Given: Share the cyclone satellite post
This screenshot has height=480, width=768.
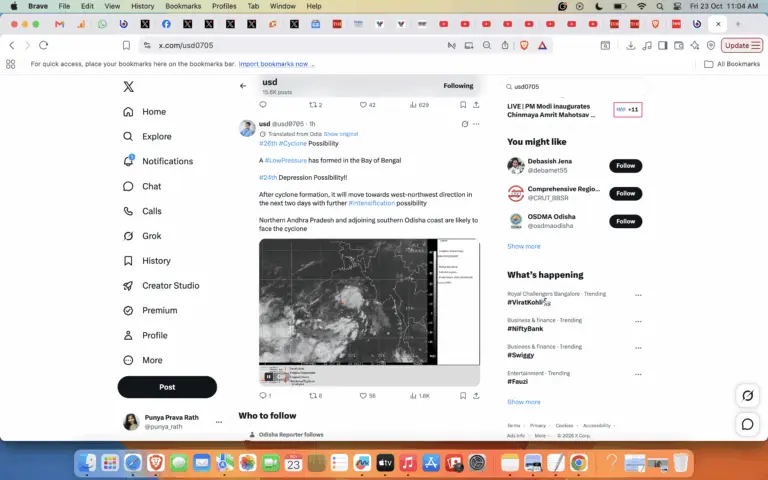Looking at the screenshot, I should 476,396.
